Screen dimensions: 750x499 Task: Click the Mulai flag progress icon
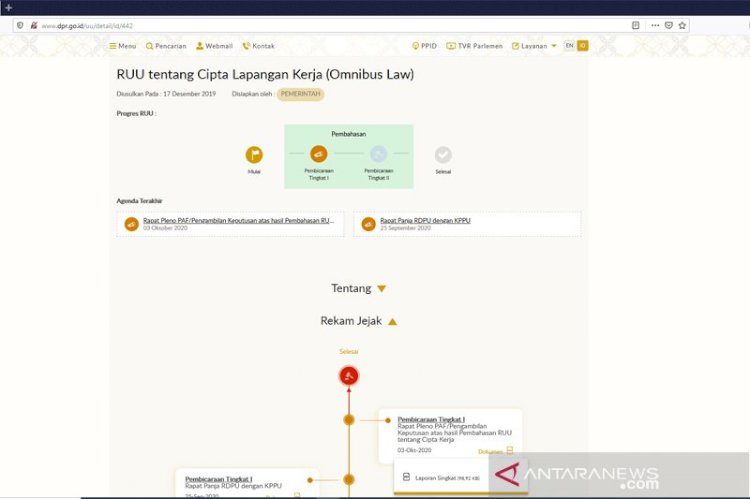(x=254, y=155)
